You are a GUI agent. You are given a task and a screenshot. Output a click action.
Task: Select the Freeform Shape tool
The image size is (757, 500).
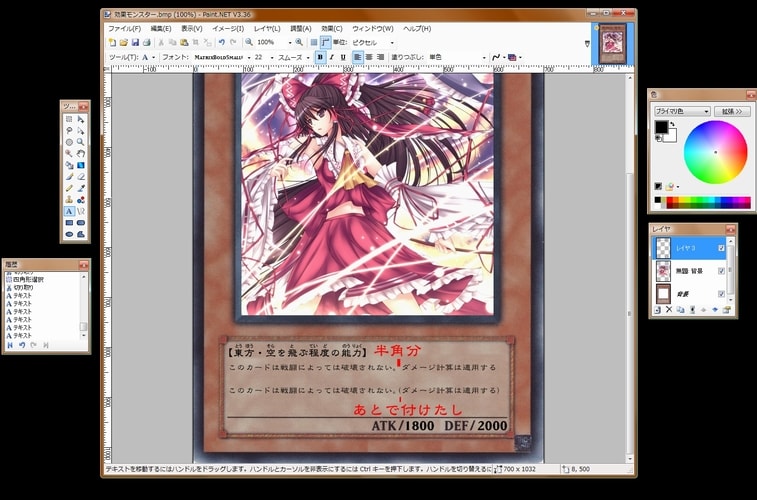coord(81,235)
